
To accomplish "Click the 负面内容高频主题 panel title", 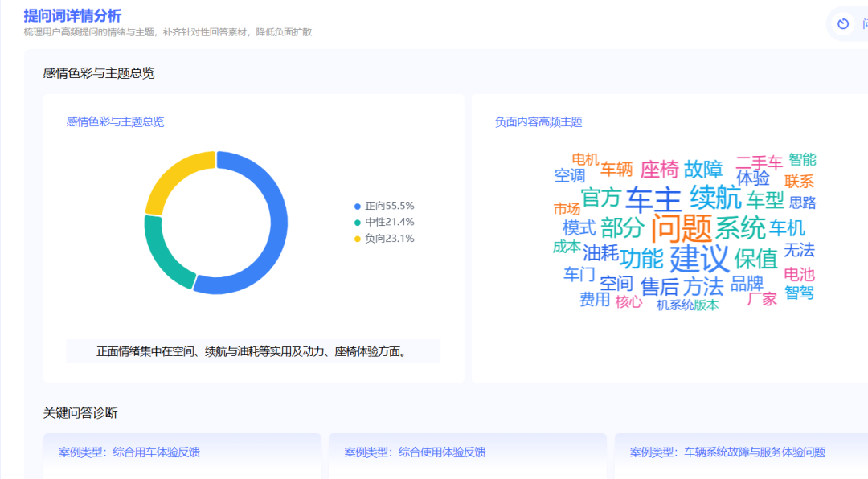I will point(538,122).
